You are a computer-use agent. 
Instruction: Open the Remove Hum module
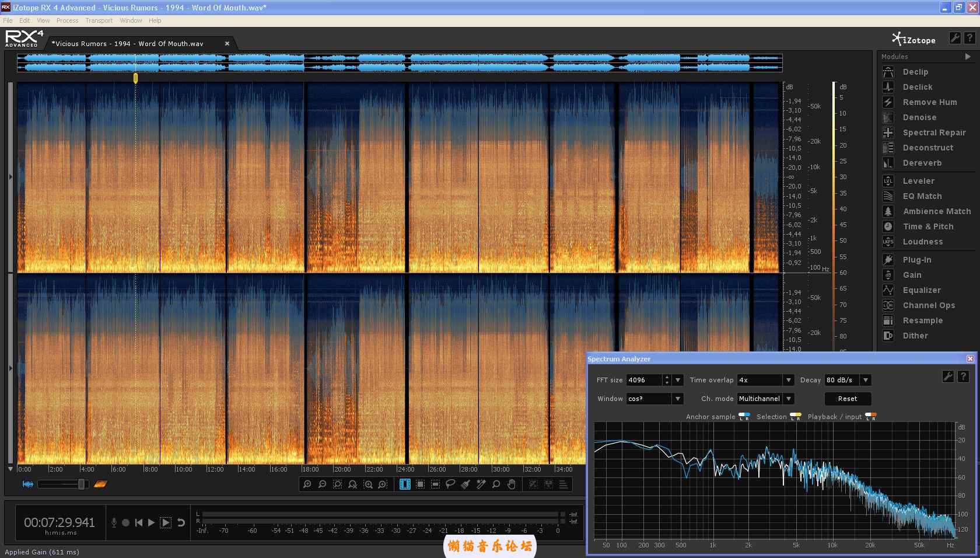pyautogui.click(x=929, y=102)
